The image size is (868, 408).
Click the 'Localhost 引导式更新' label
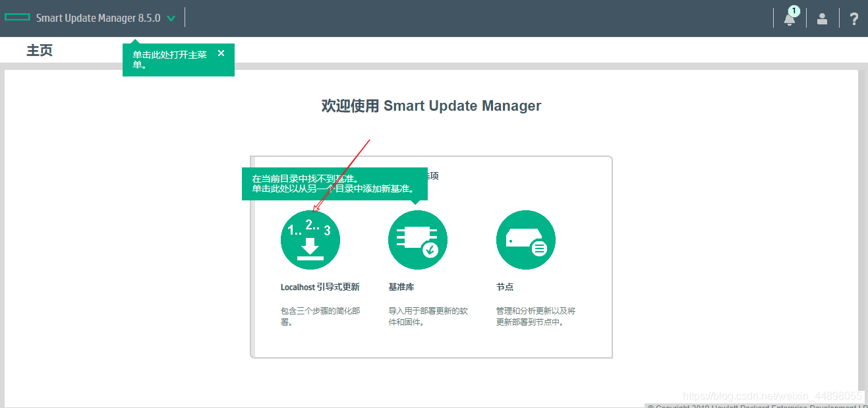pyautogui.click(x=320, y=287)
